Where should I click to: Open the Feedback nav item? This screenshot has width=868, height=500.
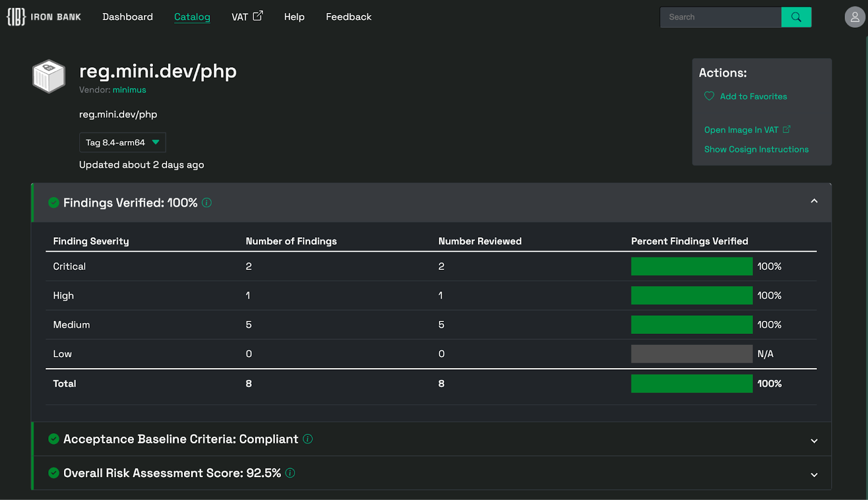pos(348,17)
